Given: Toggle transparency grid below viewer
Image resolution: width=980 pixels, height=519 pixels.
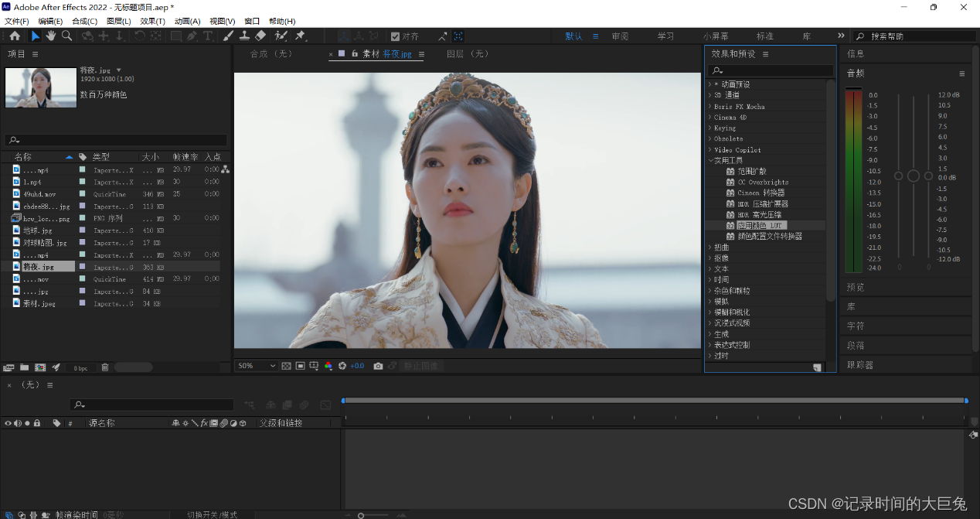Looking at the screenshot, I should tap(286, 366).
